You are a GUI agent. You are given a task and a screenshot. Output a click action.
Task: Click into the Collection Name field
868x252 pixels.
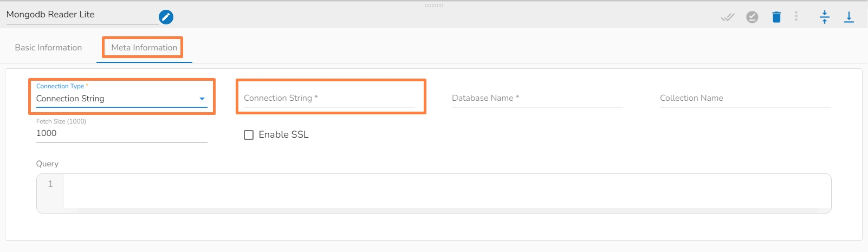[745, 98]
